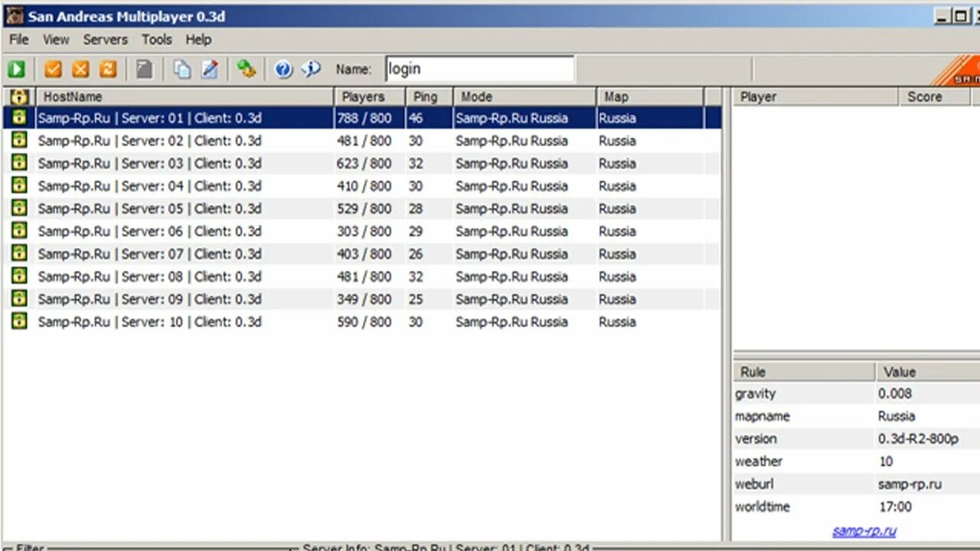Click the Delete Server orange X icon
This screenshot has width=980, height=551.
[80, 70]
